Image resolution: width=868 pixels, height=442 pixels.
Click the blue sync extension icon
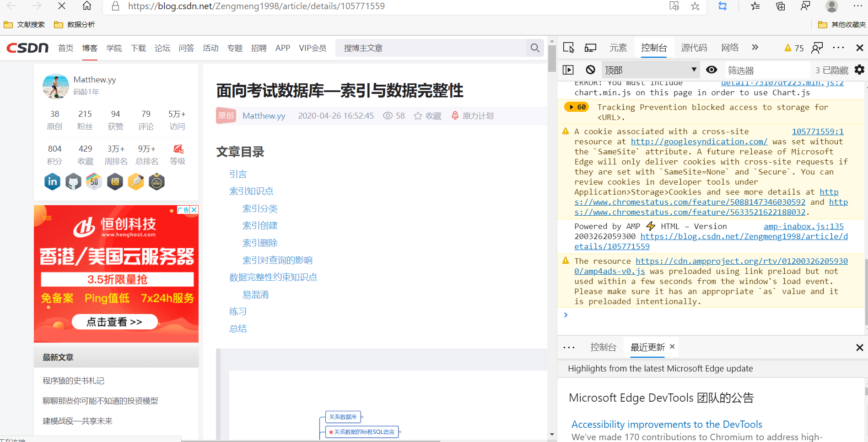coord(722,6)
